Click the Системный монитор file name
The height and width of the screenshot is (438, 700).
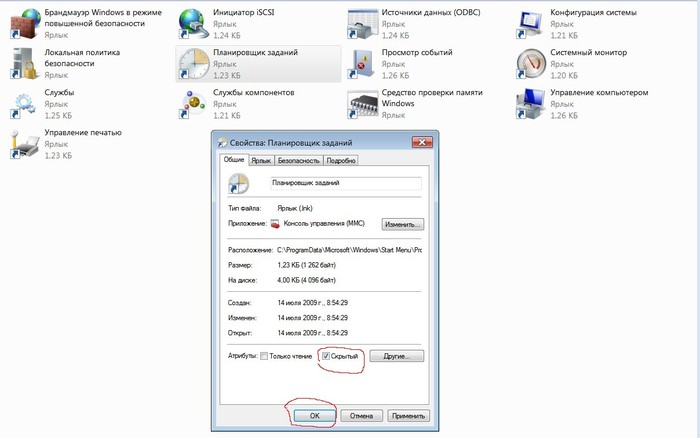tap(588, 52)
